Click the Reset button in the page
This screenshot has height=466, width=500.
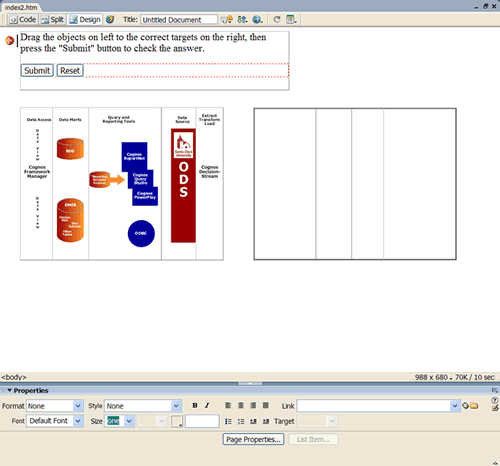coord(70,71)
